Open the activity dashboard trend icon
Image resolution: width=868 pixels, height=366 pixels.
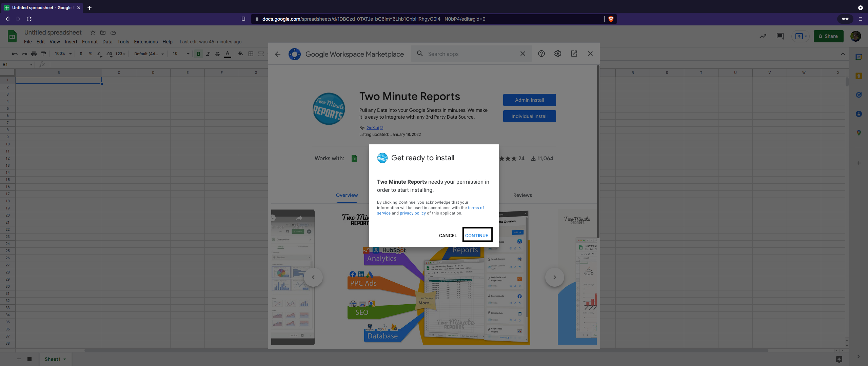pos(763,36)
